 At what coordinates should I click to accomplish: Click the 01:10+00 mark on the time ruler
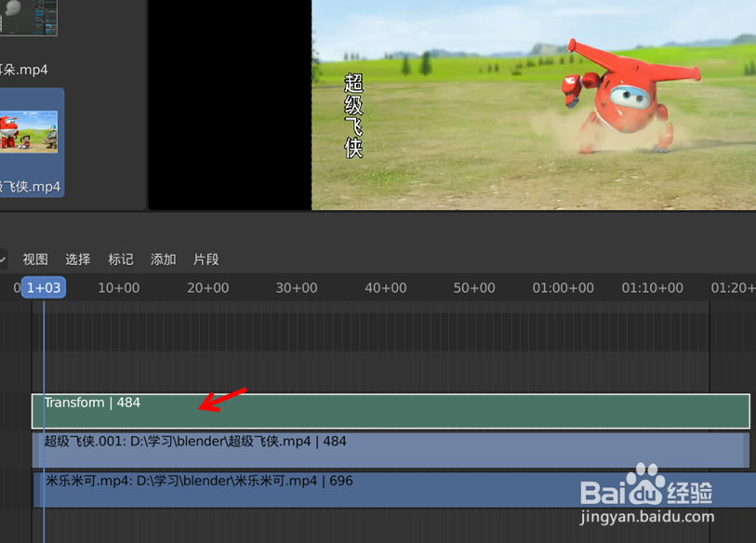click(653, 288)
